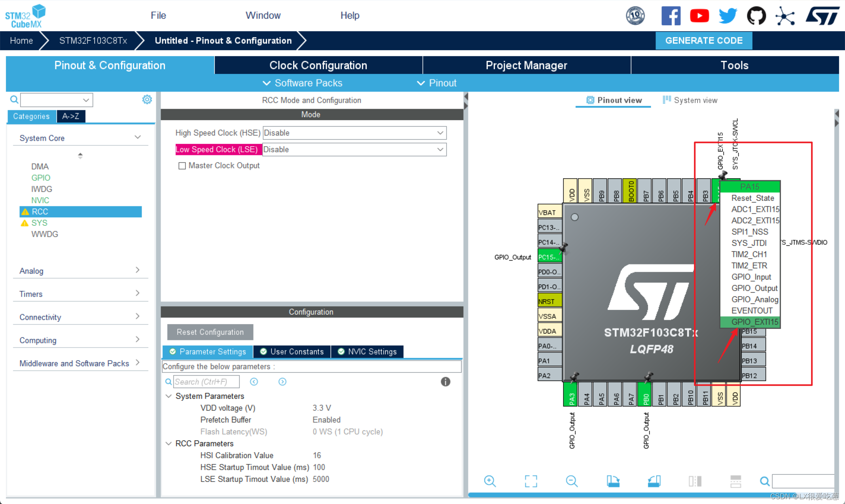Image resolution: width=845 pixels, height=504 pixels.
Task: Go to Home breadcrumb
Action: pos(21,41)
